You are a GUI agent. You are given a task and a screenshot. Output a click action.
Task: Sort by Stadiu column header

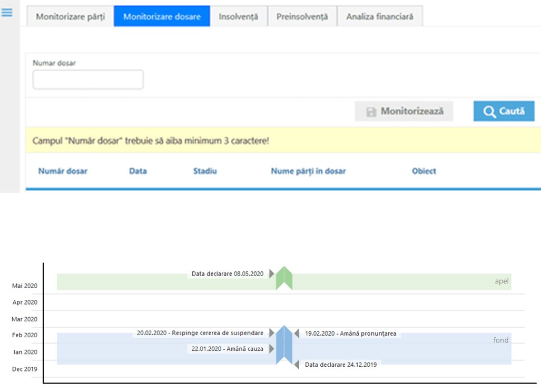[x=205, y=171]
